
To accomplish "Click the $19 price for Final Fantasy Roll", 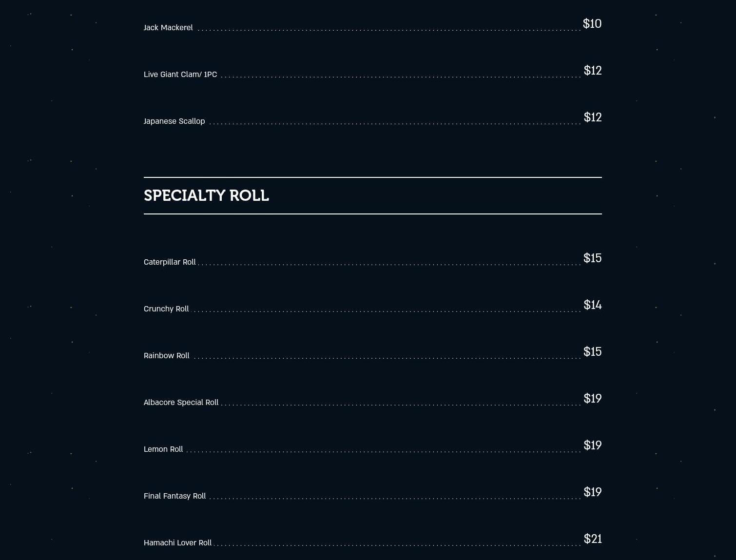I will point(593,492).
